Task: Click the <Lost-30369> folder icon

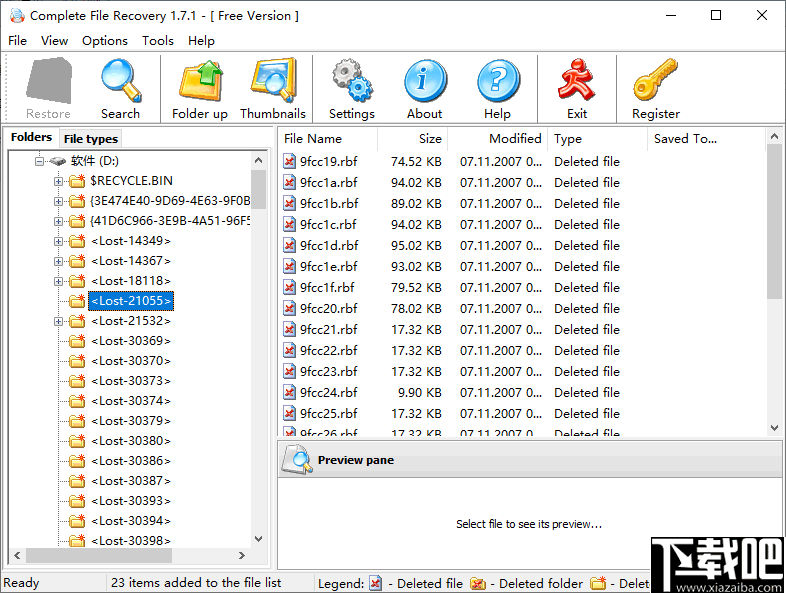Action: pos(77,341)
